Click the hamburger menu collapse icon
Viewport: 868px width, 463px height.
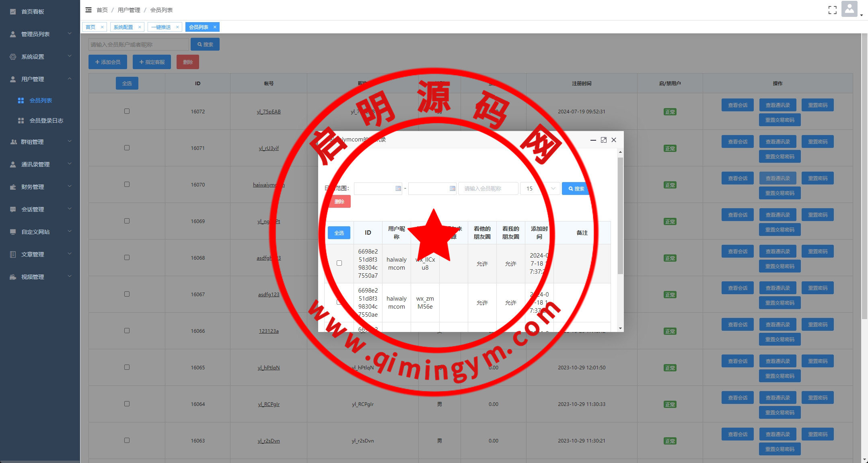tap(88, 10)
